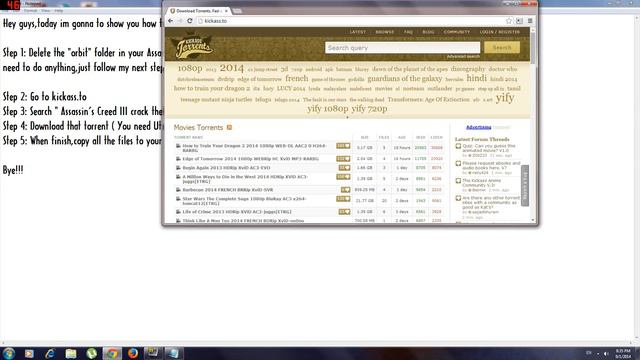The width and height of the screenshot is (640, 360).
Task: Open comments badge for Life of Crime 2013
Action: tap(344, 212)
